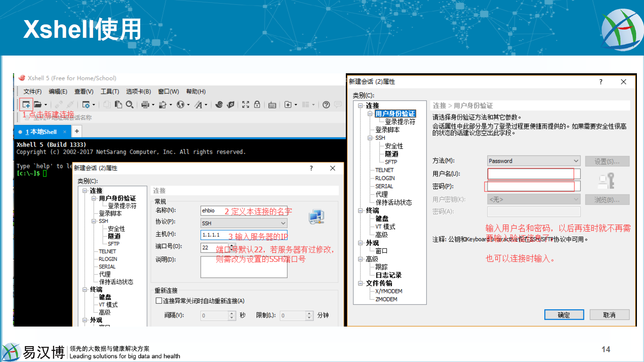Screen dimensions: 644x362
Task: Click the grayed layout arrangement icon
Action: (x=306, y=104)
